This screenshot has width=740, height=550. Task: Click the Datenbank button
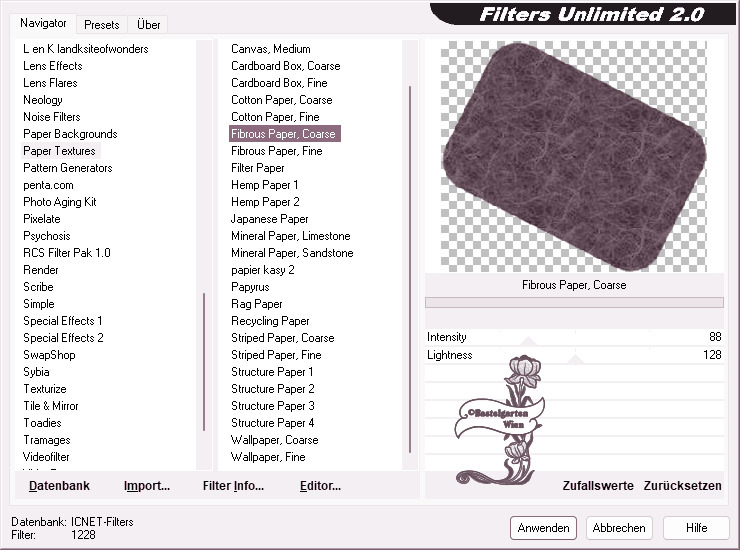pos(59,486)
